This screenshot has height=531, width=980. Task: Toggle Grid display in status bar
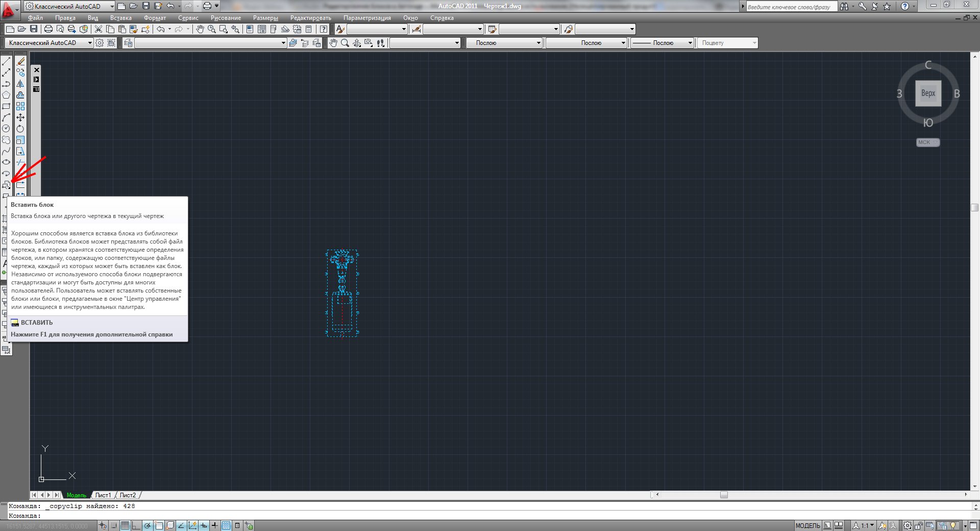(125, 525)
